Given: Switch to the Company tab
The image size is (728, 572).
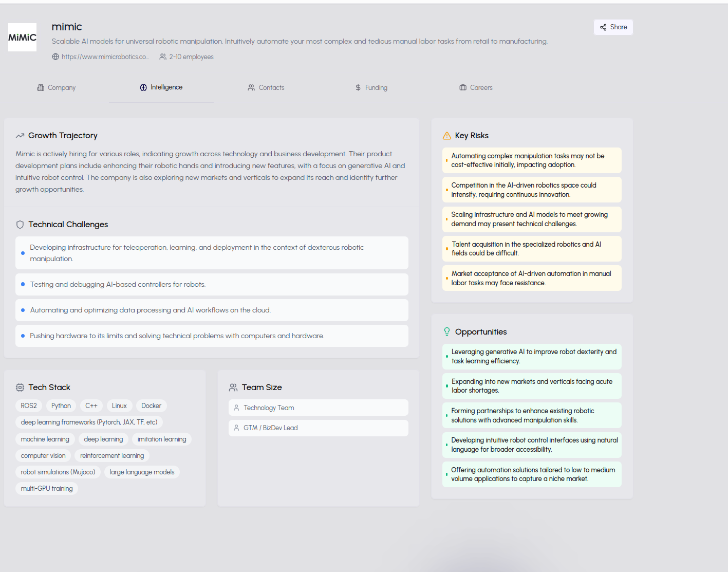Looking at the screenshot, I should (x=57, y=88).
